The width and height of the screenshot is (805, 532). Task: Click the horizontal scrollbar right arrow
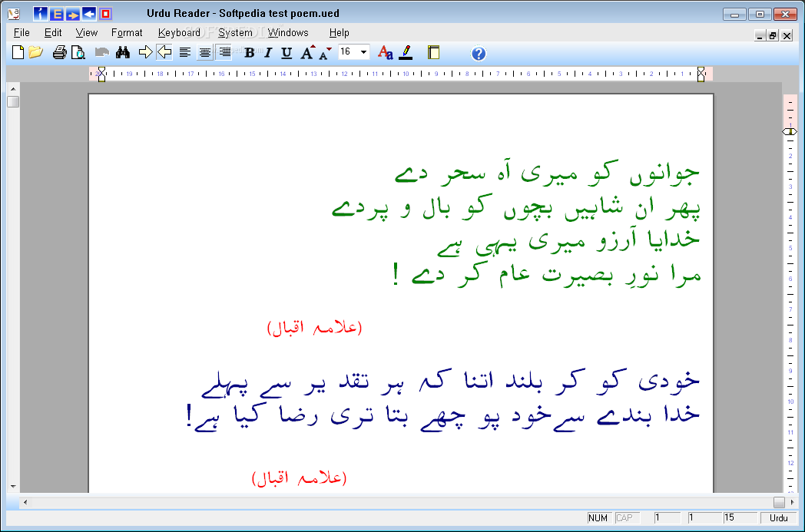click(792, 502)
